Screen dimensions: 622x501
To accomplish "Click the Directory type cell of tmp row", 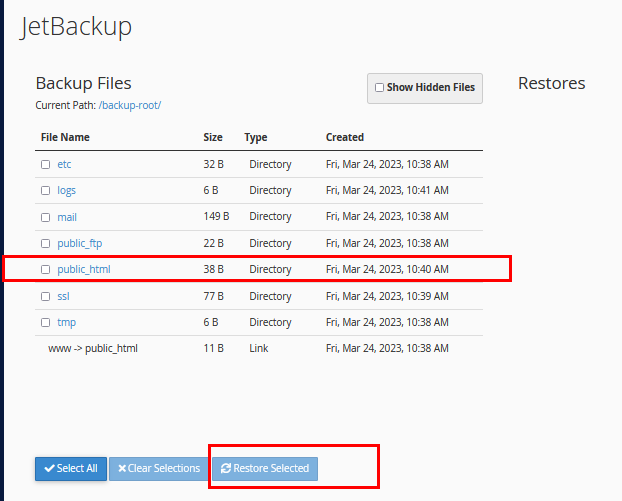I will point(270,322).
